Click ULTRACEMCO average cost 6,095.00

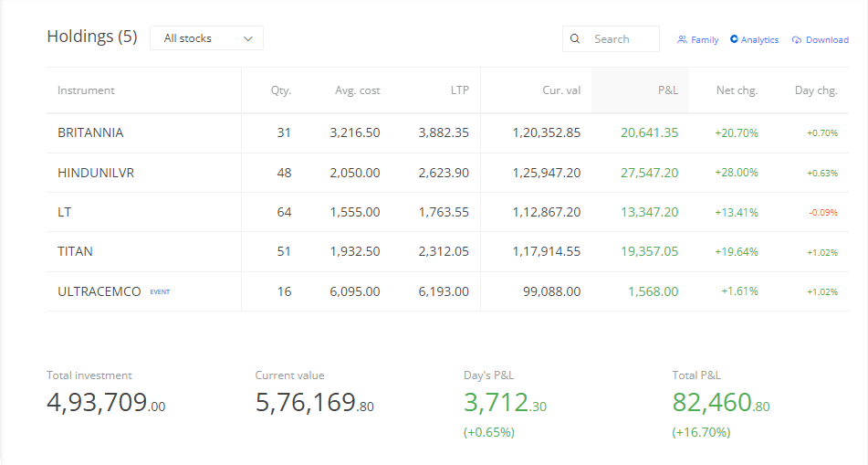pos(355,291)
